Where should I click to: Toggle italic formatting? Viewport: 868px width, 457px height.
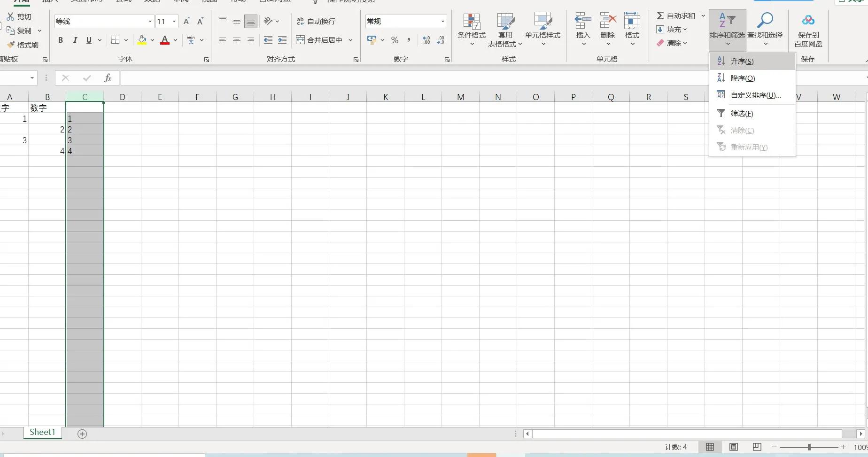(75, 40)
